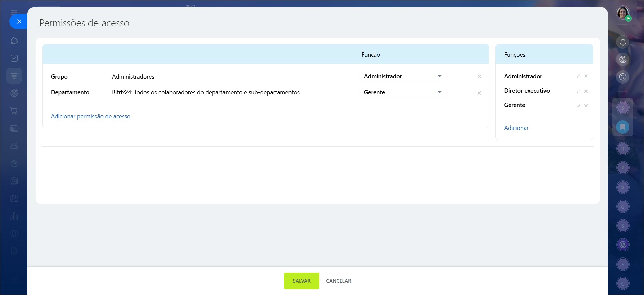644x295 pixels.
Task: Close the access permissions slider panel
Action: tap(19, 21)
